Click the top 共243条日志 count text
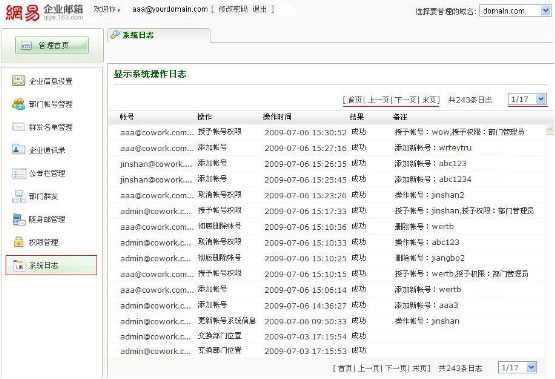555x379 pixels. [470, 100]
